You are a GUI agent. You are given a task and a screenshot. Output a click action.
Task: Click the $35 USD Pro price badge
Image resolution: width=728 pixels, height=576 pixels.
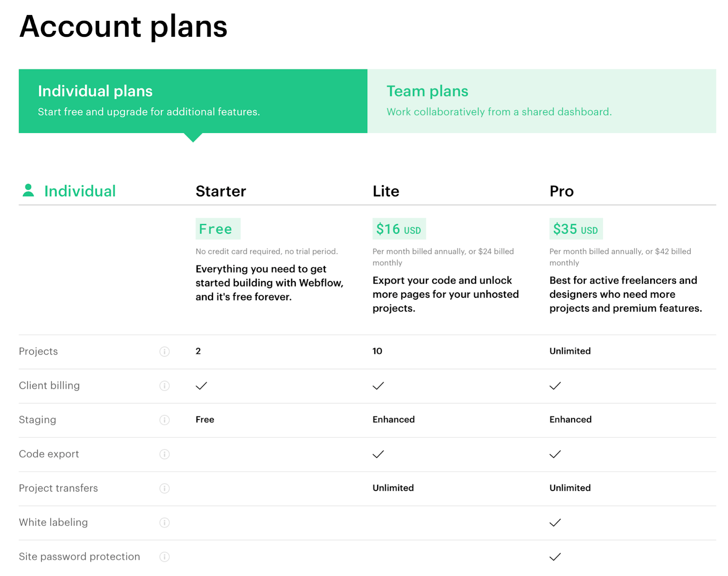click(576, 229)
